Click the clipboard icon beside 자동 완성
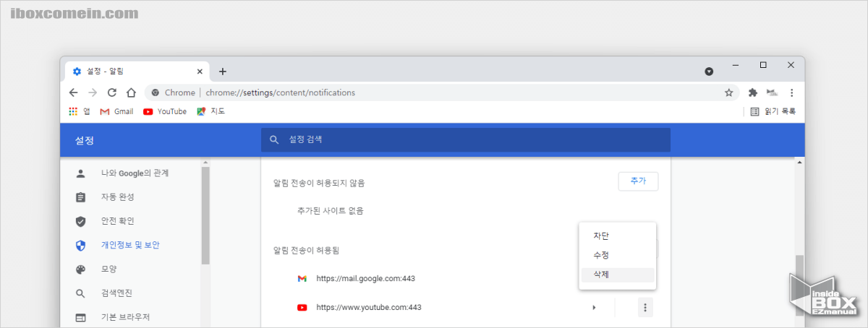Viewport: 868px width, 328px height. (x=80, y=197)
